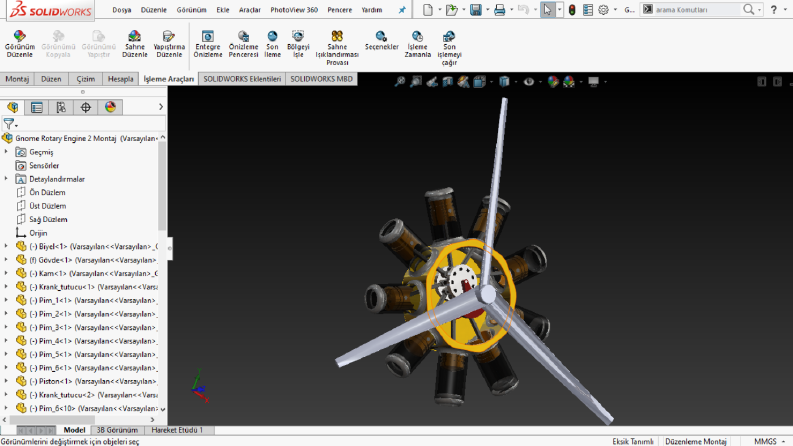This screenshot has height=446, width=793.
Task: Open ConfigurationManager panel icon
Action: click(61, 107)
